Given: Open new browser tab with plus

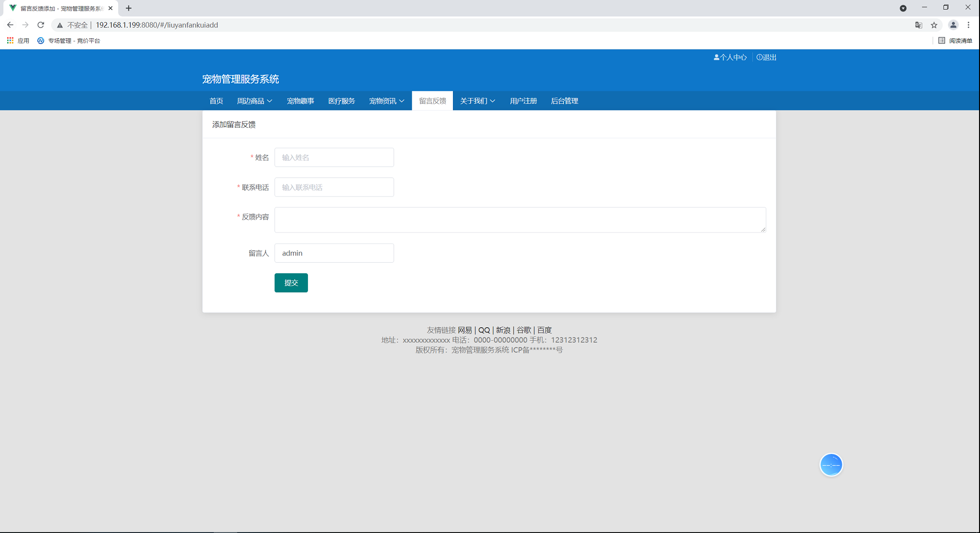Looking at the screenshot, I should tap(128, 8).
